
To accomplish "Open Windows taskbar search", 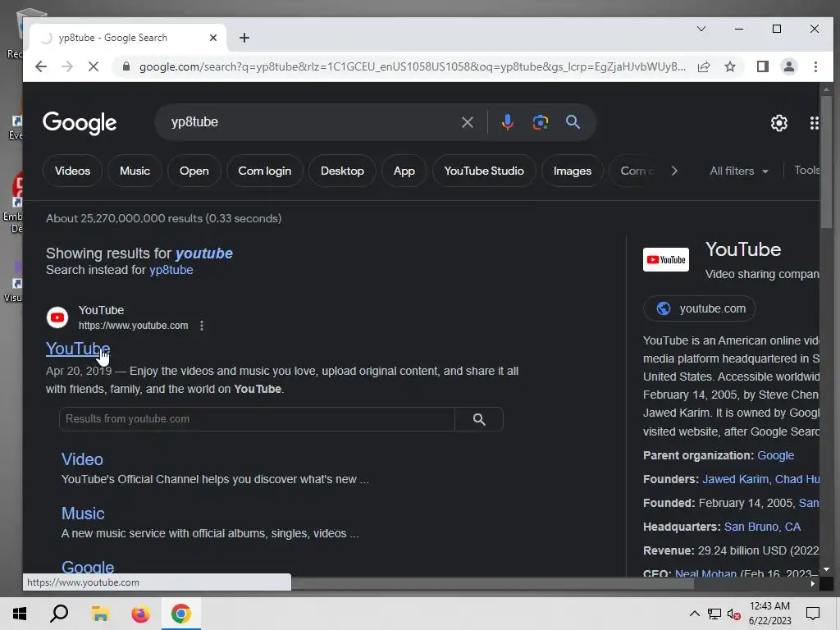I will 59,614.
